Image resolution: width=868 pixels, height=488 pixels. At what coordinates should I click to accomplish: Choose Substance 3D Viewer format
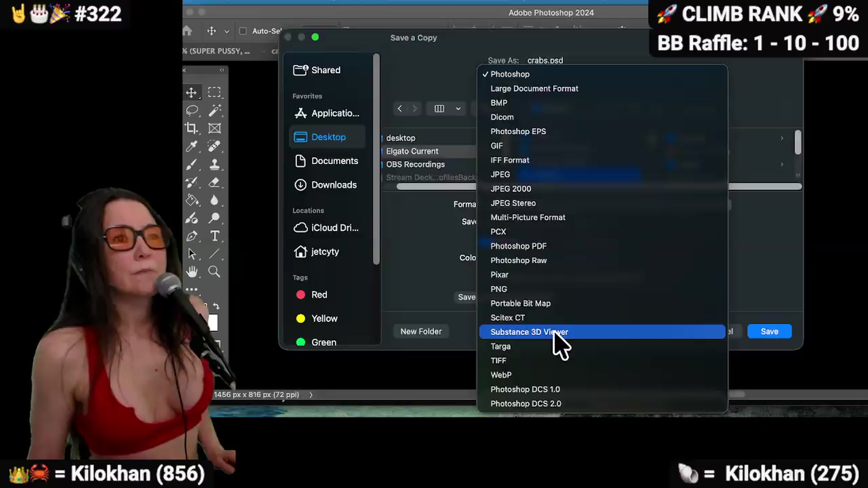[602, 332]
